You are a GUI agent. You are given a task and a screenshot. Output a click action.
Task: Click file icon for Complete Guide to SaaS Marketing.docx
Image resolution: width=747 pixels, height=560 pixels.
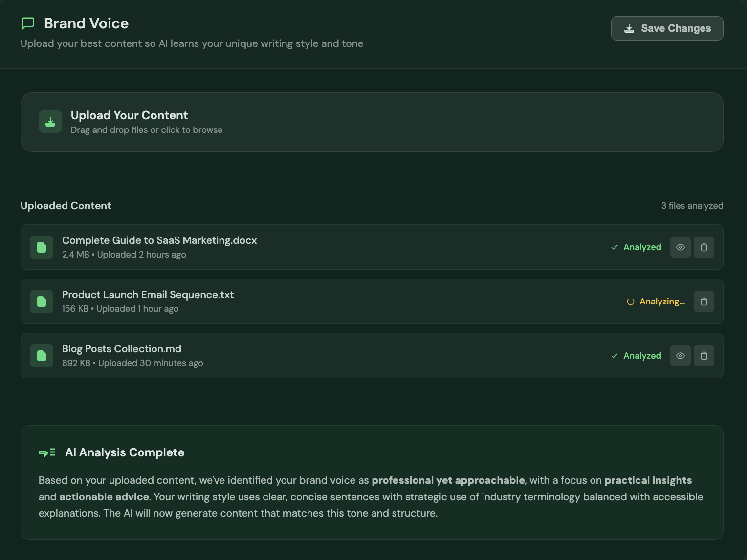[42, 247]
